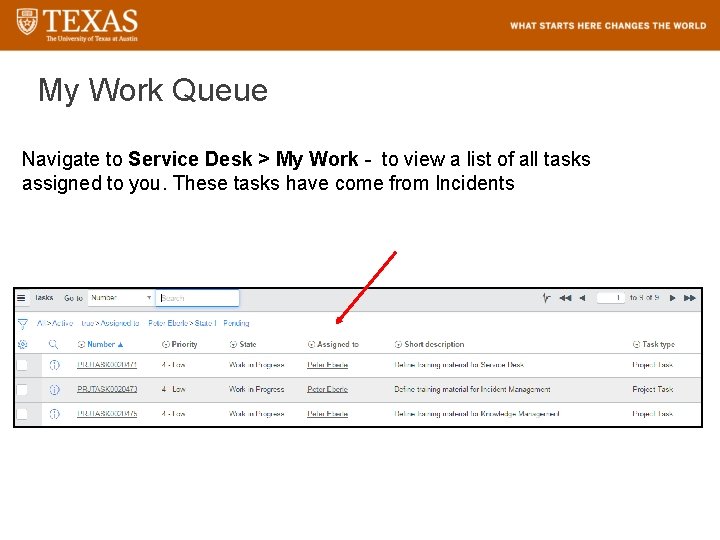Sort by the Number column header
The width and height of the screenshot is (720, 540).
[x=101, y=344]
